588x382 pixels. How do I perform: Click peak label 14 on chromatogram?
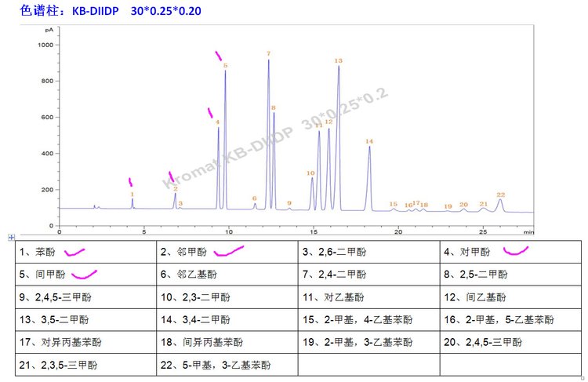(x=368, y=141)
